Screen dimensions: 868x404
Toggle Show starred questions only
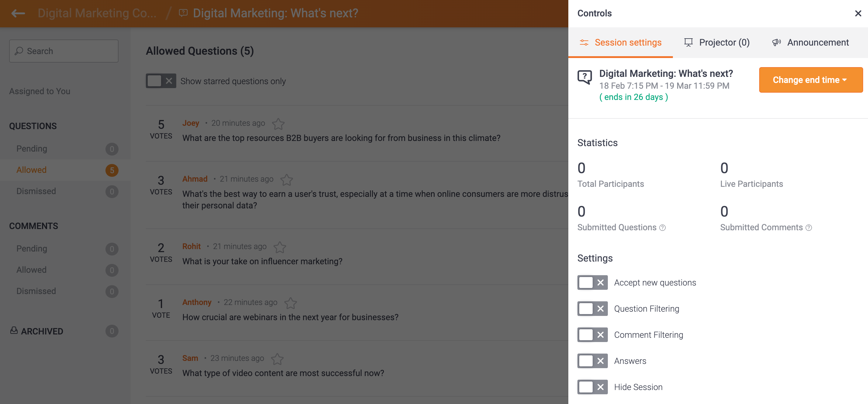point(161,81)
